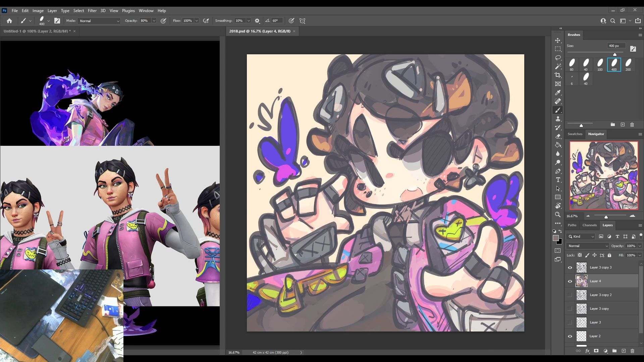The image size is (644, 362).
Task: Select the Move tool
Action: [x=558, y=40]
